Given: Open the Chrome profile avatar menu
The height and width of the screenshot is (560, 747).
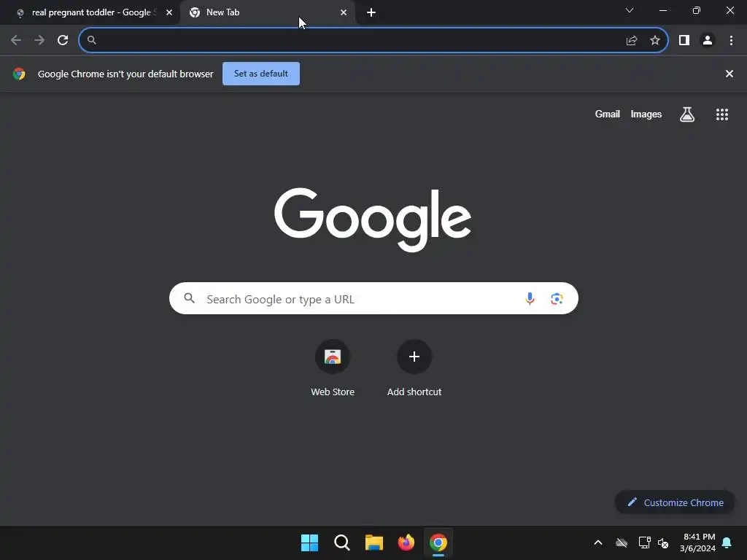Looking at the screenshot, I should (708, 40).
